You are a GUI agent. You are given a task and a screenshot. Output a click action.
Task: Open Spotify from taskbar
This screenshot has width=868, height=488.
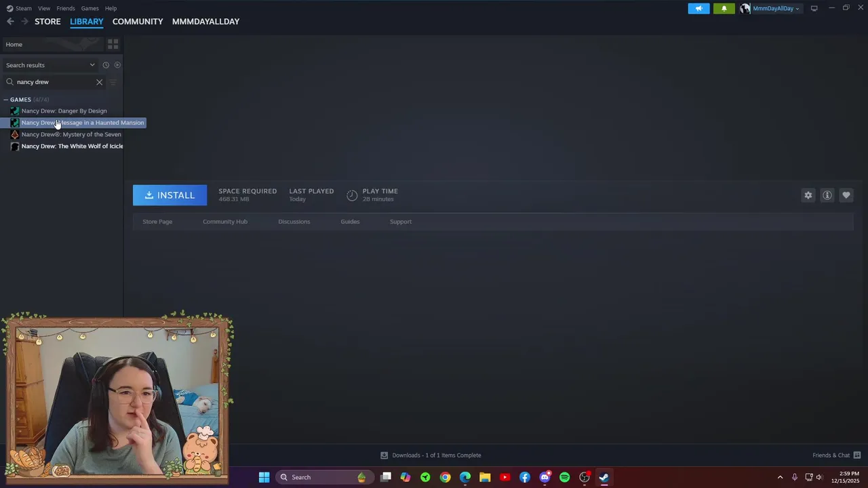pyautogui.click(x=564, y=477)
